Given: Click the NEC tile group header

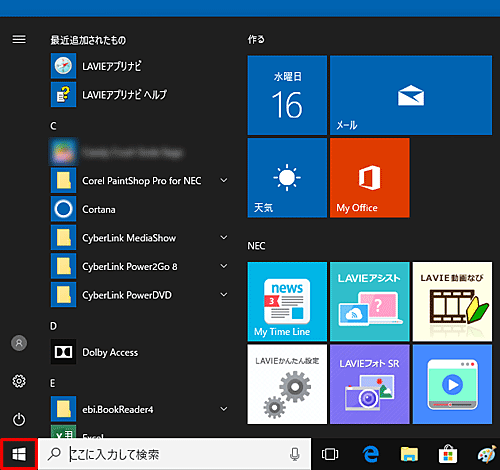Looking at the screenshot, I should [256, 246].
